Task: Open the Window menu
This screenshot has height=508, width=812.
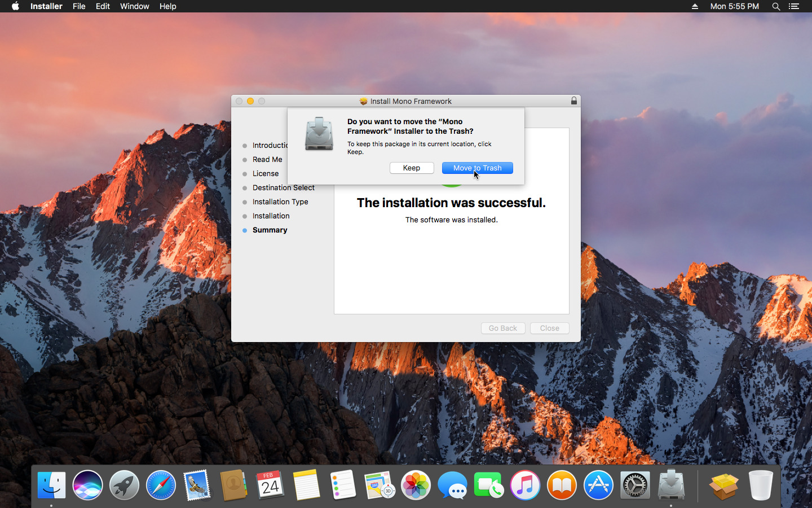Action: (134, 6)
